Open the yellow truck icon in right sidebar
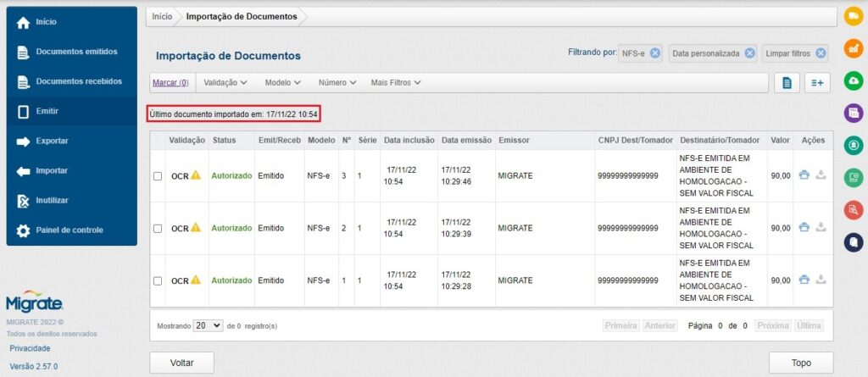Screen dimensions: 868x377 (854, 16)
